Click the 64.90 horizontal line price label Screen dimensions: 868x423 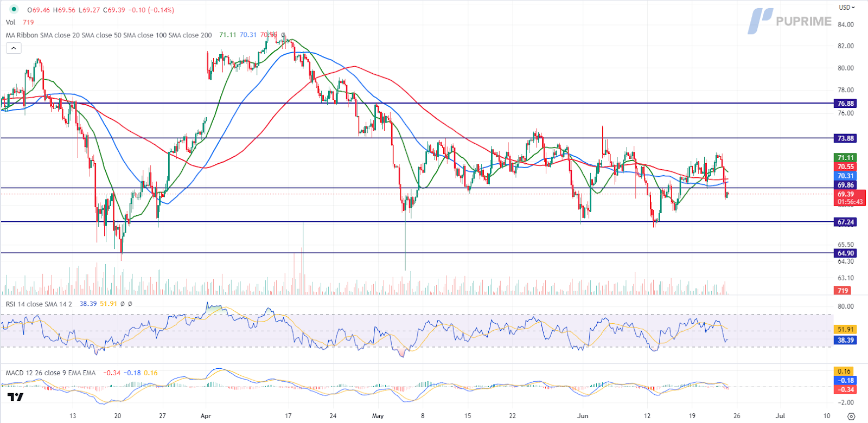[x=845, y=253]
